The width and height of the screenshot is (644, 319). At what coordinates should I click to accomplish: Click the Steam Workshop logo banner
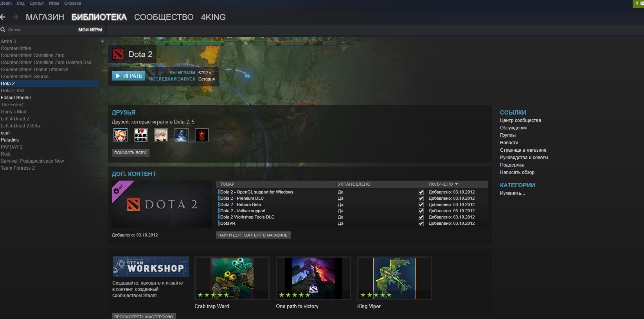151,267
